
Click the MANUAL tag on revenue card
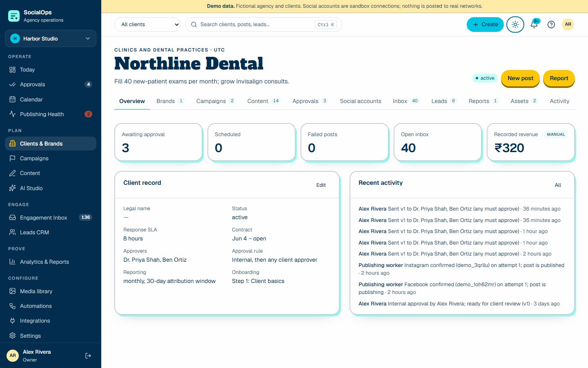point(556,135)
